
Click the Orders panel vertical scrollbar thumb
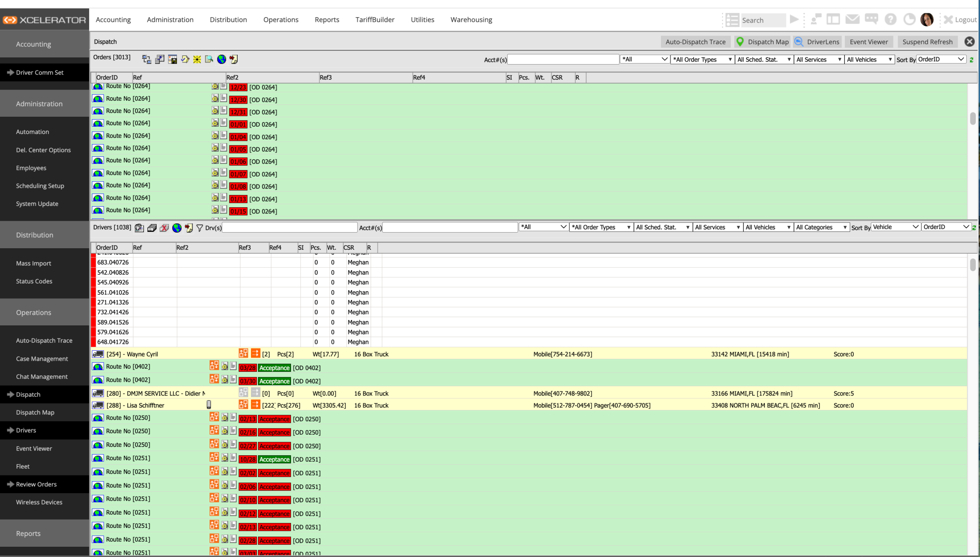(972, 118)
